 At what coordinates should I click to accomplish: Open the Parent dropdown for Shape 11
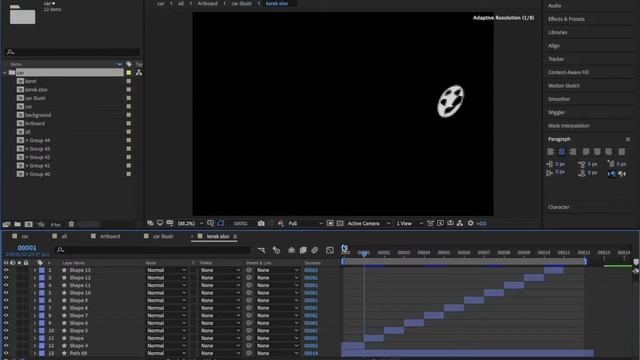[x=277, y=285]
